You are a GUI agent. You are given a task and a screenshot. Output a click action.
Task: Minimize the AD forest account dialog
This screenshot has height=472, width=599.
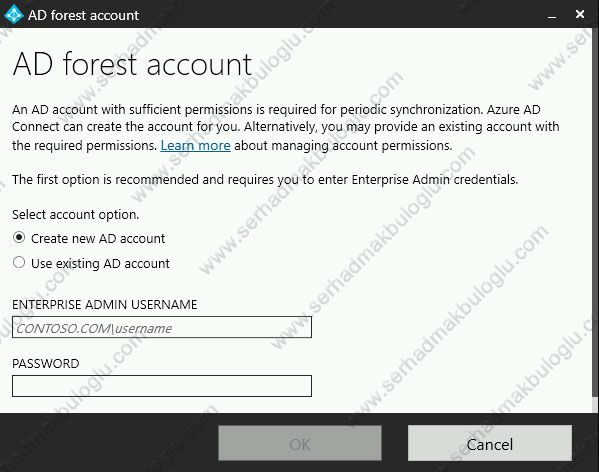552,15
